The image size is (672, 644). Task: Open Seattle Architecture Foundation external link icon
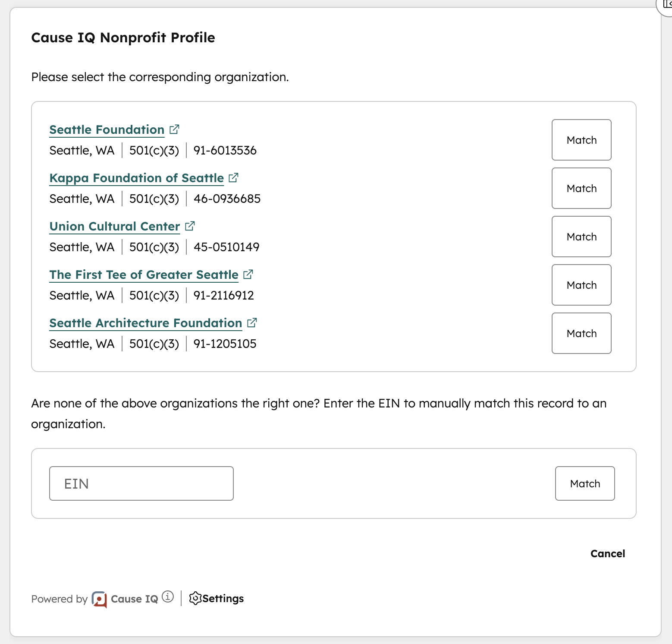click(252, 322)
